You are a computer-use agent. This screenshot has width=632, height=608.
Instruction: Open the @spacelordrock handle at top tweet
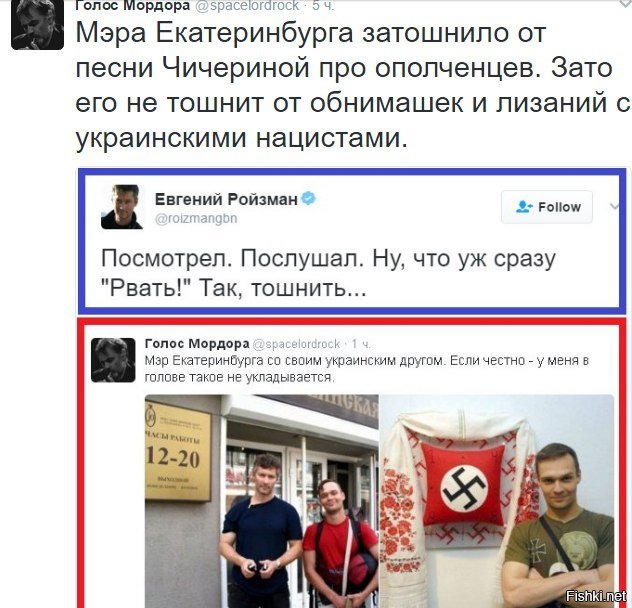[x=247, y=5]
